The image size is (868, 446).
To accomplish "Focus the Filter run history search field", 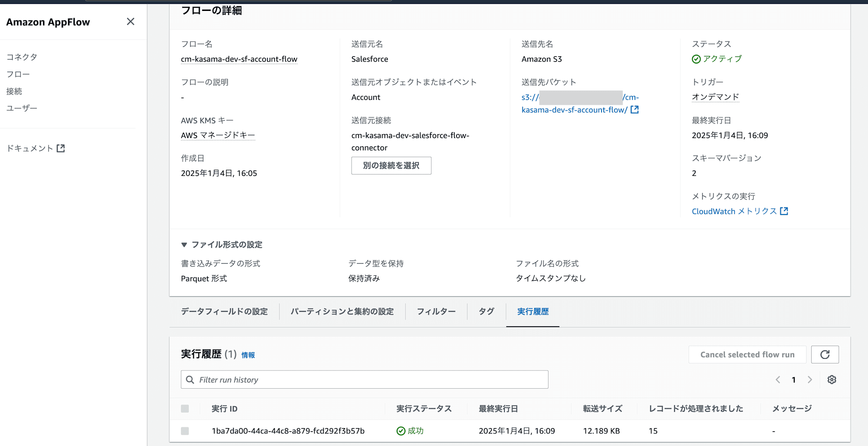I will click(x=365, y=380).
